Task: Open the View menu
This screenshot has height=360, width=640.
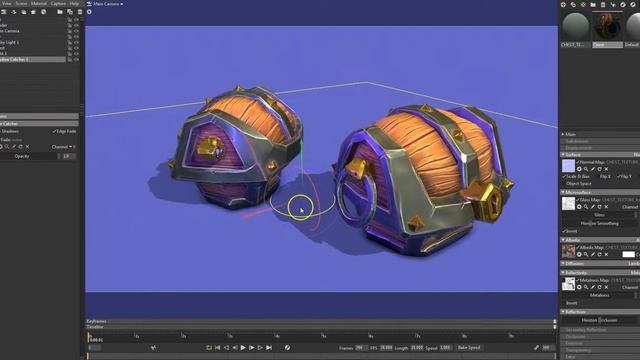Action: click(7, 3)
